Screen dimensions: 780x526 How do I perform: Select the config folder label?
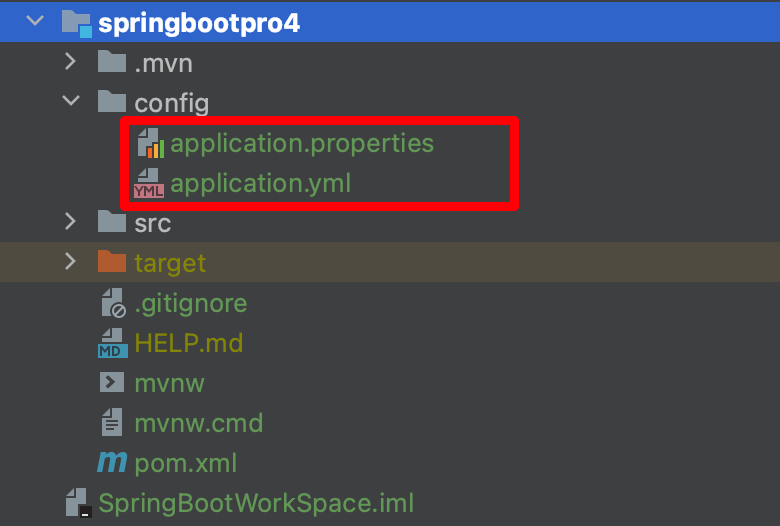coord(172,104)
